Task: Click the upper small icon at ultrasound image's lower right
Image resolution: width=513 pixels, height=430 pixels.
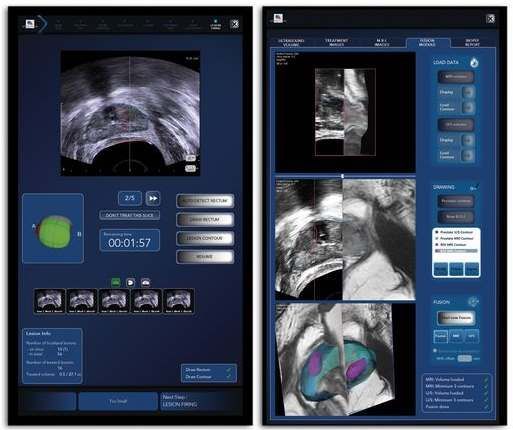Action: click(190, 158)
